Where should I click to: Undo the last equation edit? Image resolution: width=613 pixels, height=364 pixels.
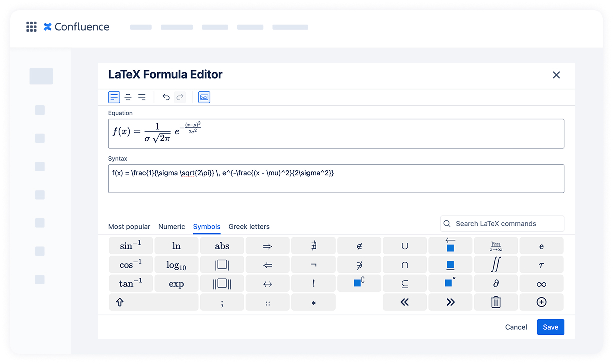pos(166,97)
